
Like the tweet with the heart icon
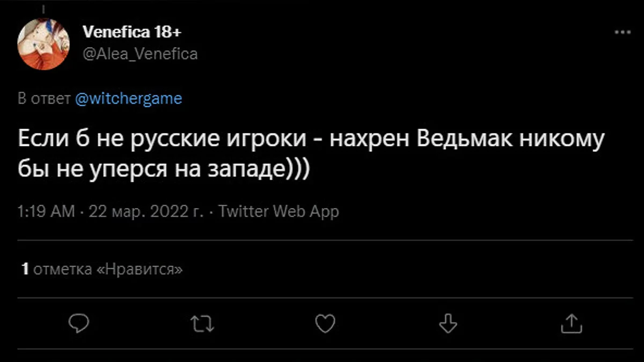pos(325,323)
